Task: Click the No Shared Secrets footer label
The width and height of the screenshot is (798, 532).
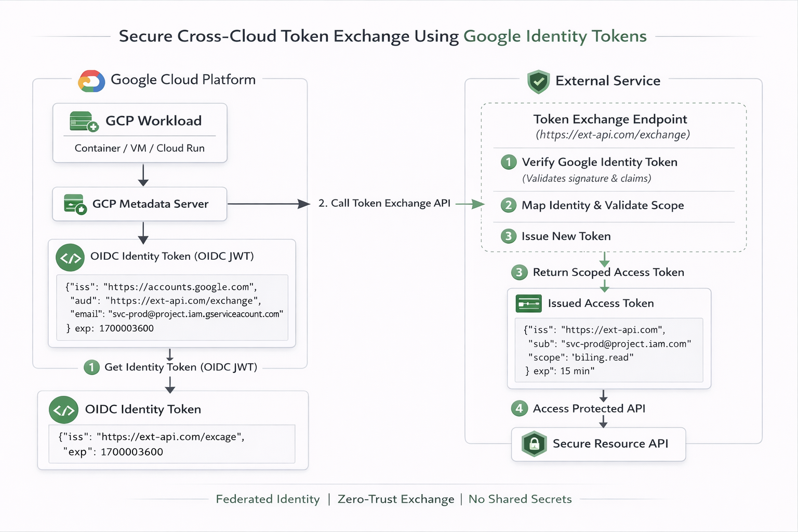Action: [x=520, y=499]
